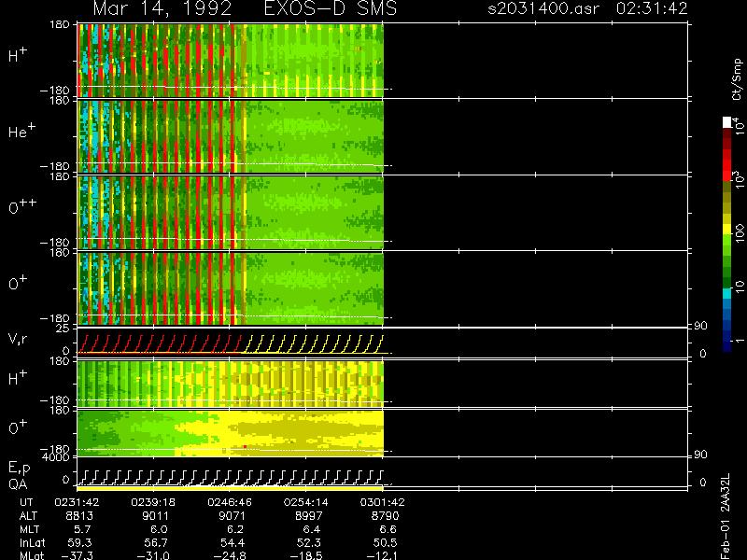This screenshot has width=747, height=560.
Task: Click the InLat value "54.4"
Action: pyautogui.click(x=233, y=542)
